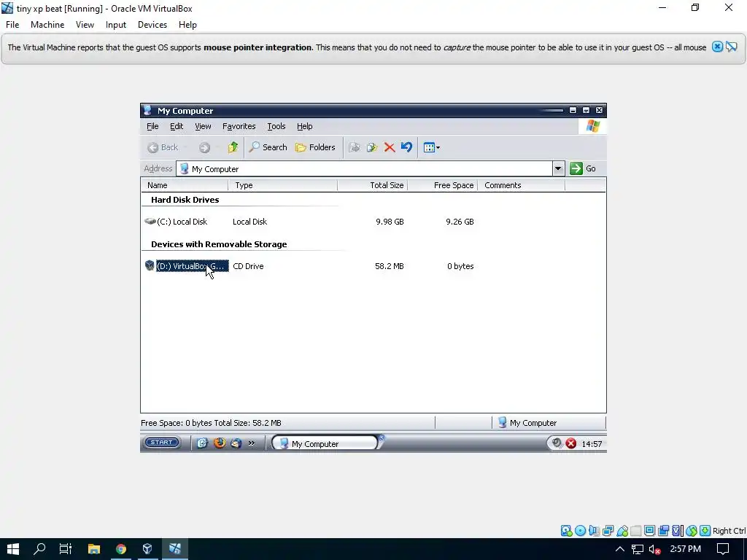Click the VirtualBox display status icon
This screenshot has height=560, width=747.
(x=649, y=531)
